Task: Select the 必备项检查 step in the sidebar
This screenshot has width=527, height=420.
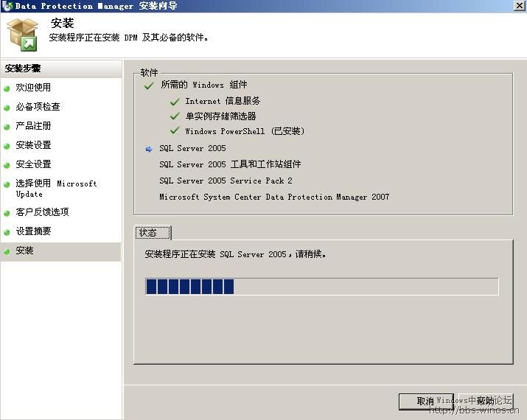Action: click(x=38, y=107)
